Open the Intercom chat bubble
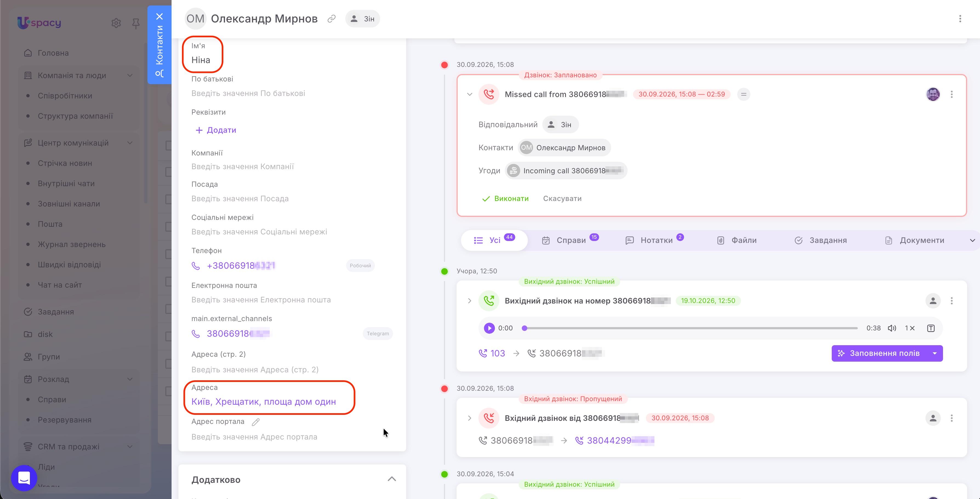This screenshot has height=499, width=980. 24,478
